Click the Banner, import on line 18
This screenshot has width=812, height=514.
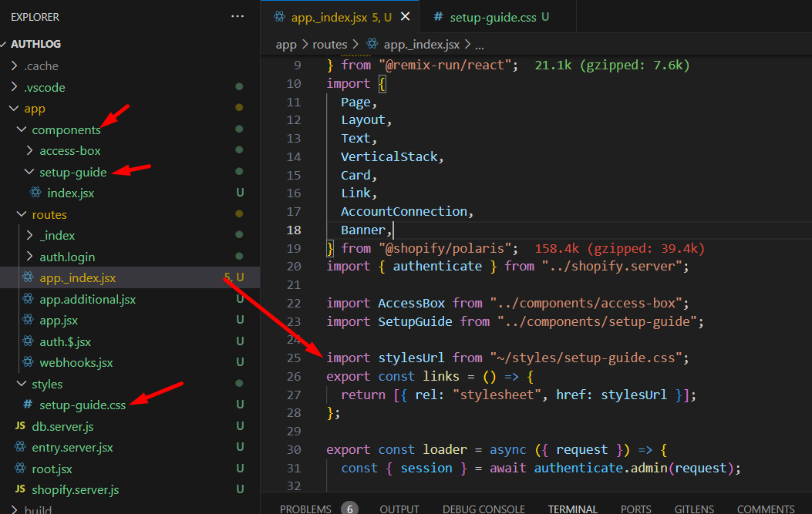[x=366, y=230]
